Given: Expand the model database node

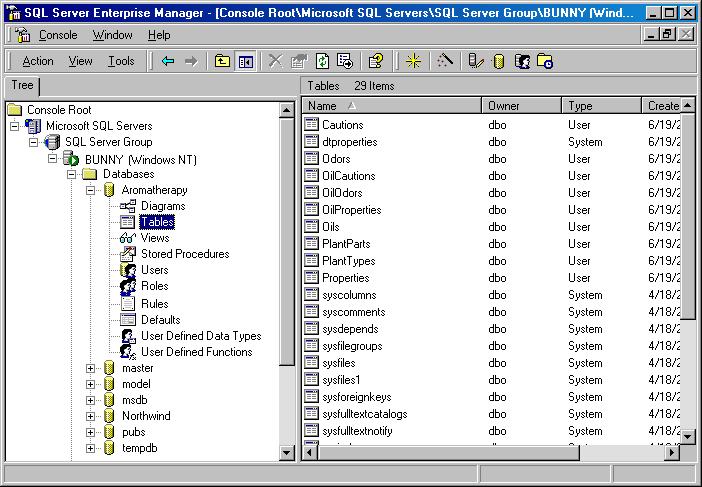Looking at the screenshot, I should point(90,384).
